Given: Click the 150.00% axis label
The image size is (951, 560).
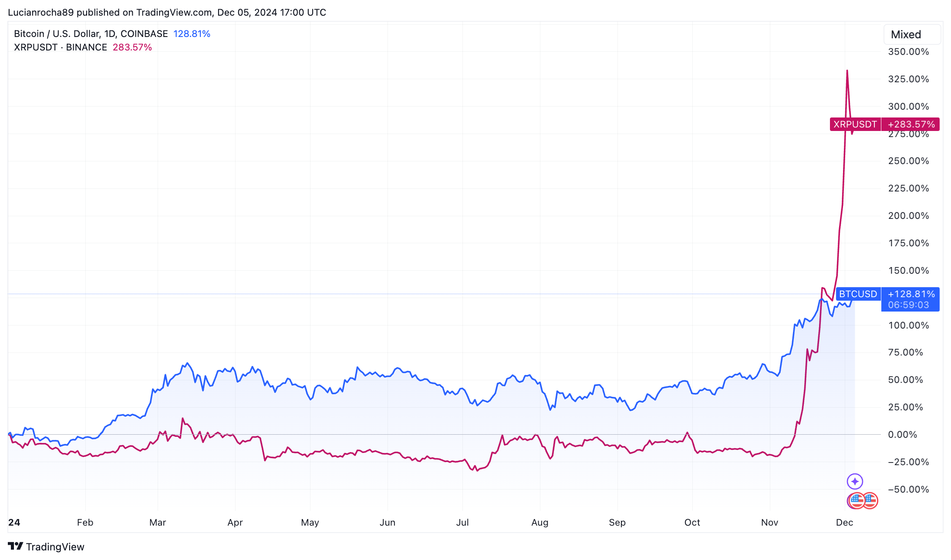Looking at the screenshot, I should (x=908, y=271).
